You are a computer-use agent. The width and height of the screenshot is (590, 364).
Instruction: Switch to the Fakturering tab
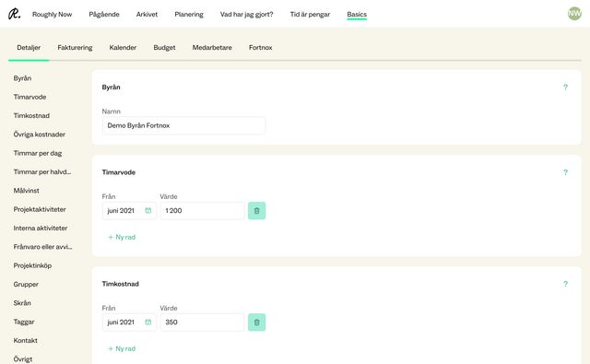click(x=75, y=48)
